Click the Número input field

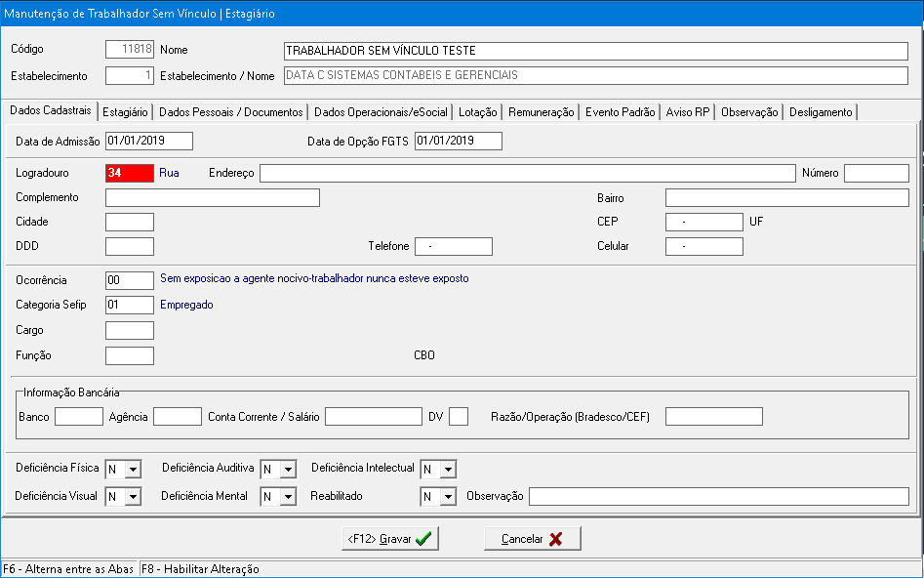click(876, 173)
